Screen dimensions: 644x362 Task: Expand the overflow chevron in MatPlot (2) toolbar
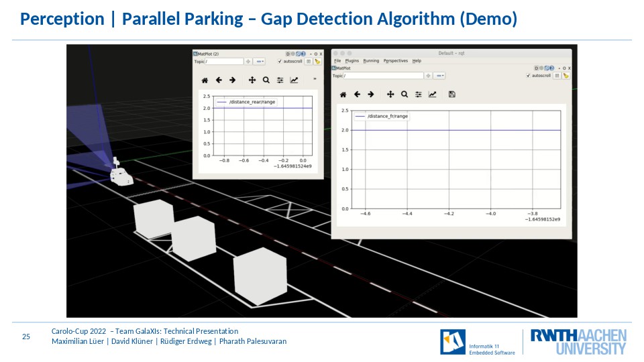coord(315,79)
